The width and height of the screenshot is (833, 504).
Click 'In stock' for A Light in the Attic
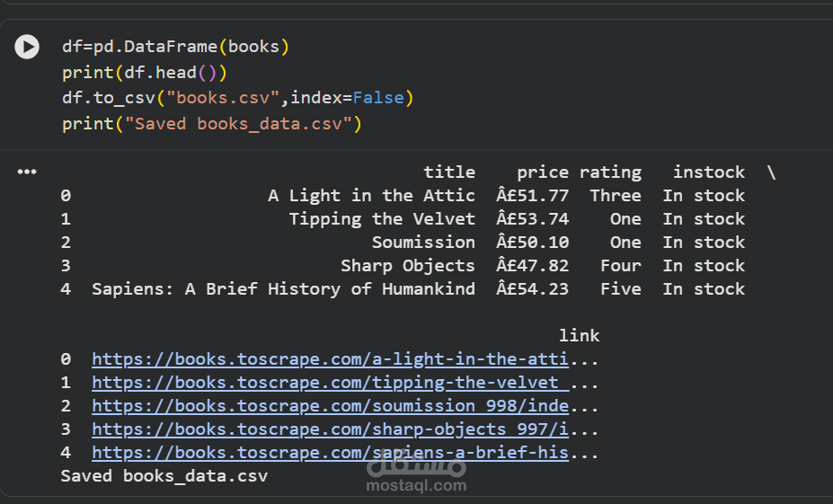[704, 196]
